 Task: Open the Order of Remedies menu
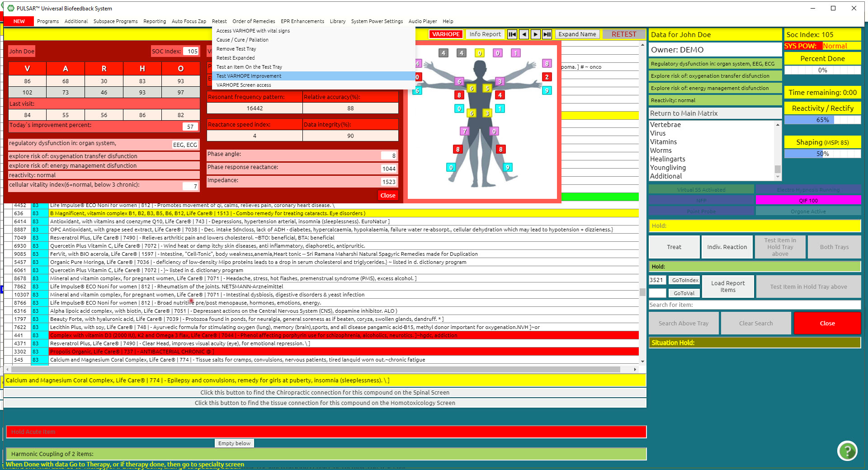(x=254, y=21)
